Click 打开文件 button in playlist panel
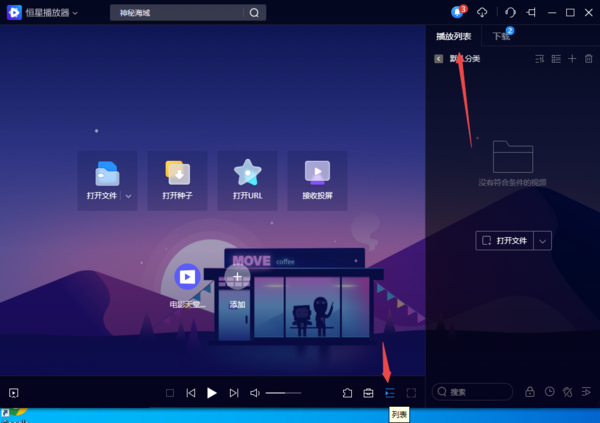This screenshot has height=423, width=600. pyautogui.click(x=504, y=241)
